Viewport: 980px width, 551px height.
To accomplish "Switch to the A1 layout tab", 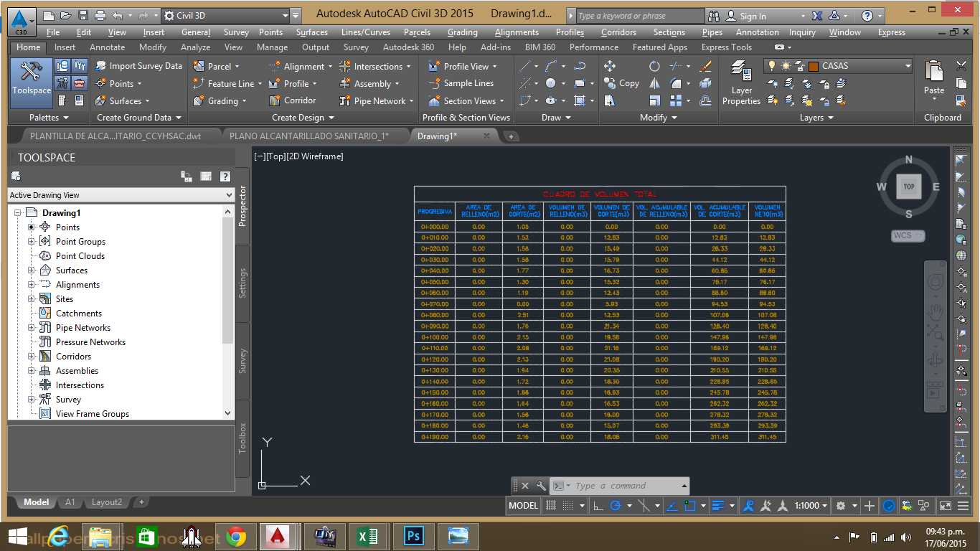I will coord(70,502).
